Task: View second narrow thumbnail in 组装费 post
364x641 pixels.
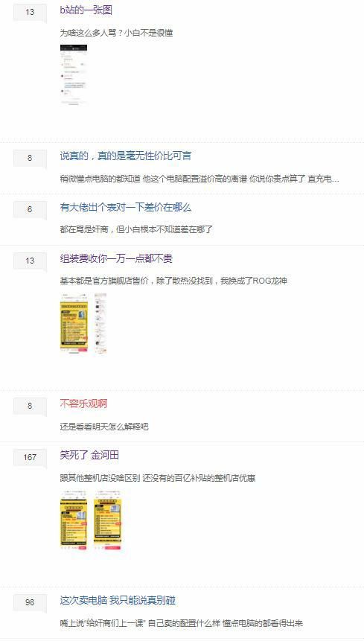Action: [x=100, y=322]
